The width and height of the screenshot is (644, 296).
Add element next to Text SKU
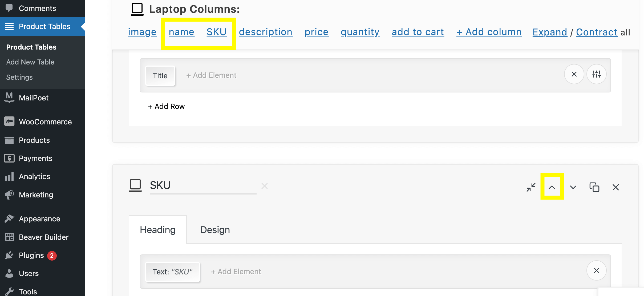tap(236, 272)
